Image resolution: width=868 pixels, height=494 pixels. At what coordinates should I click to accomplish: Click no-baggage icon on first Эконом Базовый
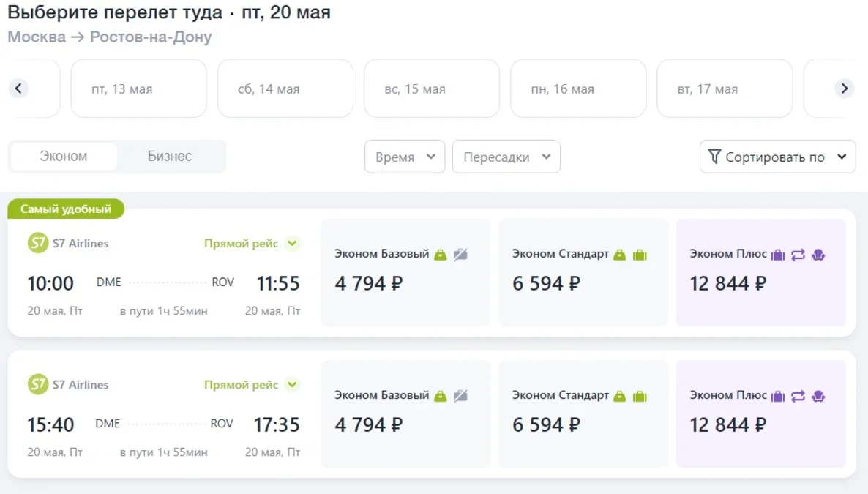(x=460, y=255)
